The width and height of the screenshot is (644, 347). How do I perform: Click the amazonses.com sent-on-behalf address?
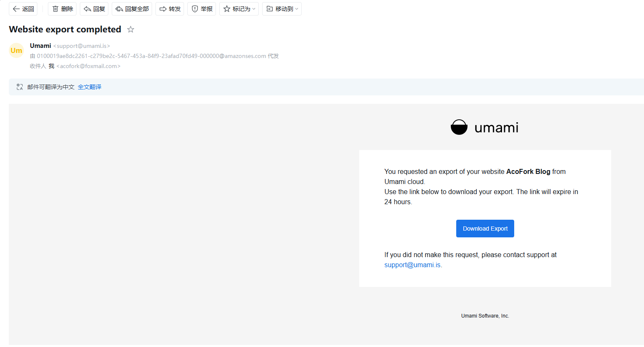151,56
